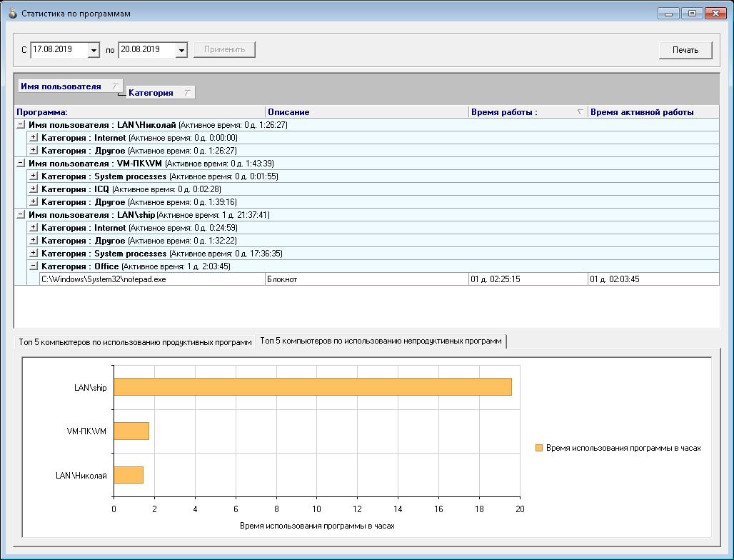The height and width of the screenshot is (560, 734).
Task: Collapse the Office category
Action: (34, 266)
